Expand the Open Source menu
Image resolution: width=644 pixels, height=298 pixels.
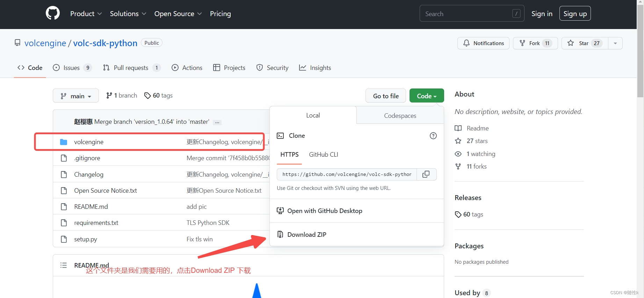(178, 14)
